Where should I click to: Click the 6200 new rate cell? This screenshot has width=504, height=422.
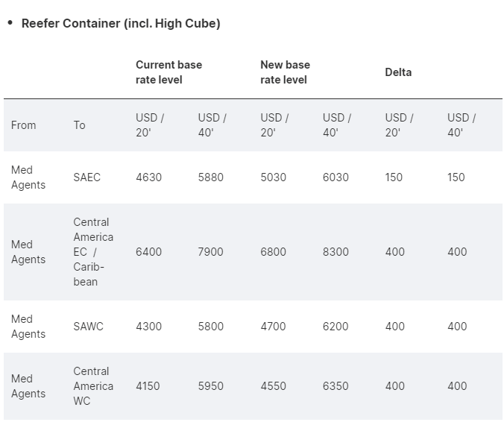[x=336, y=327]
